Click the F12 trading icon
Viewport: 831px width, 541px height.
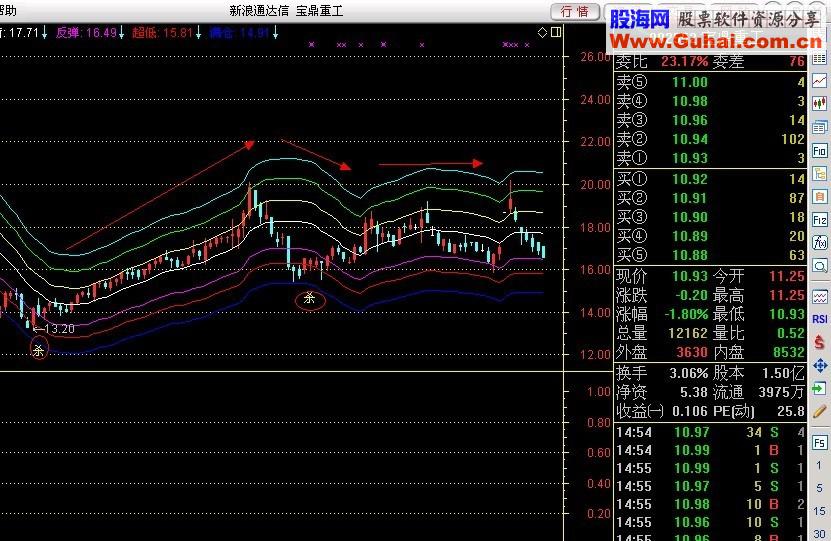[x=819, y=219]
